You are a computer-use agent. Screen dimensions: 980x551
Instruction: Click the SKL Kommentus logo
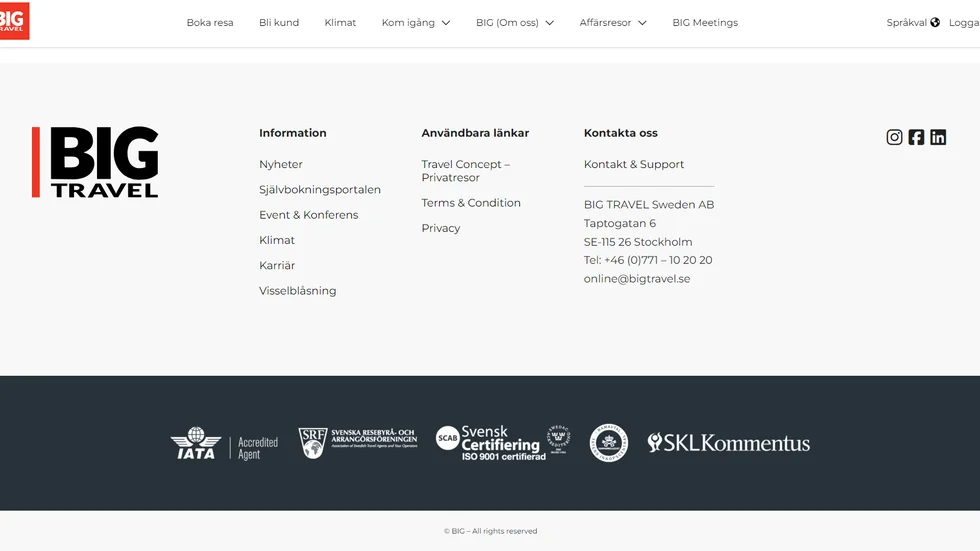729,443
